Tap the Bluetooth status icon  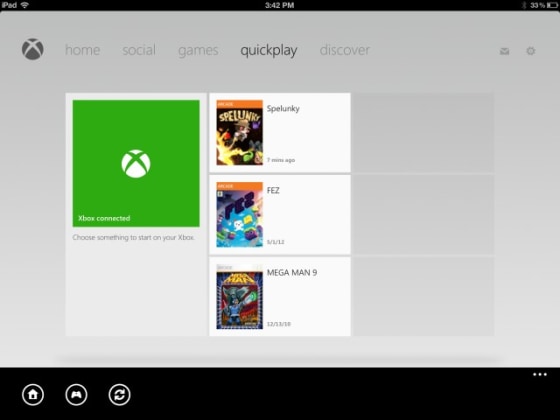[524, 5]
